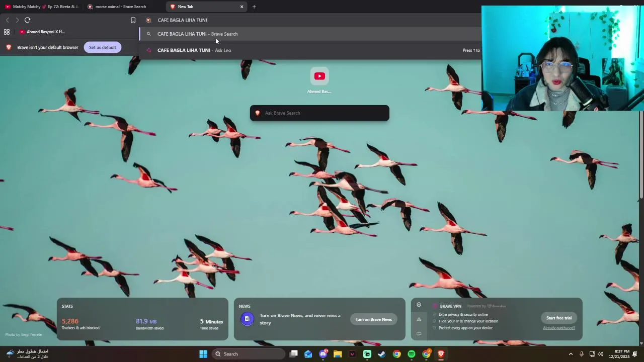Image resolution: width=644 pixels, height=362 pixels.
Task: Open Task View from the taskbar
Action: pos(294,354)
